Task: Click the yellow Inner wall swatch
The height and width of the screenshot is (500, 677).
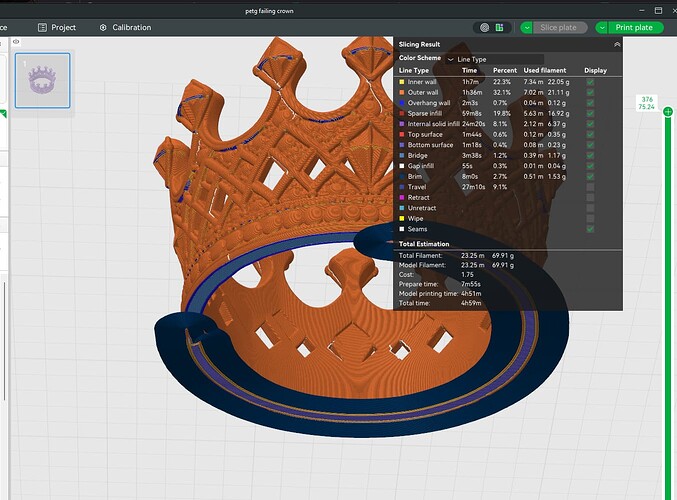Action: 402,82
